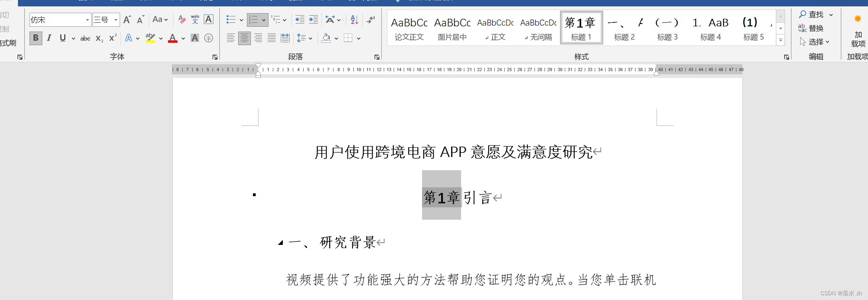The width and height of the screenshot is (868, 300).
Task: Align text right
Action: point(258,38)
